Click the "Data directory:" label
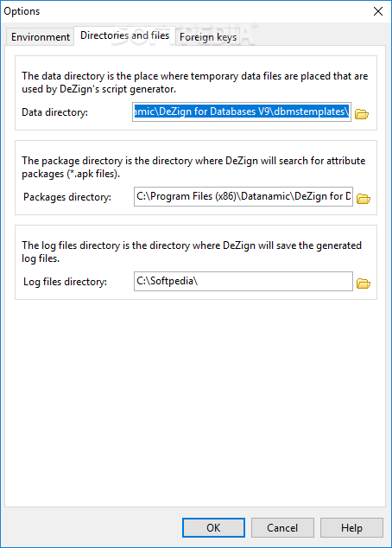The width and height of the screenshot is (392, 548). pyautogui.click(x=54, y=112)
